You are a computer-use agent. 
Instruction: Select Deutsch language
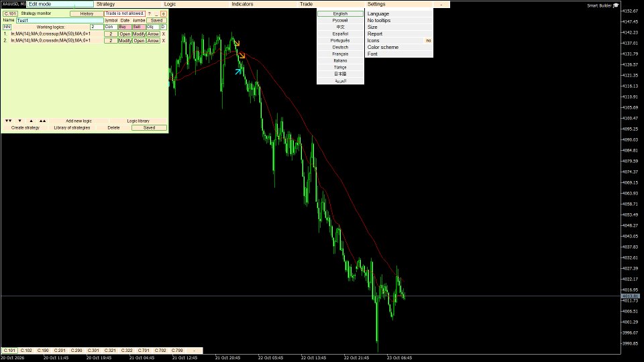341,47
